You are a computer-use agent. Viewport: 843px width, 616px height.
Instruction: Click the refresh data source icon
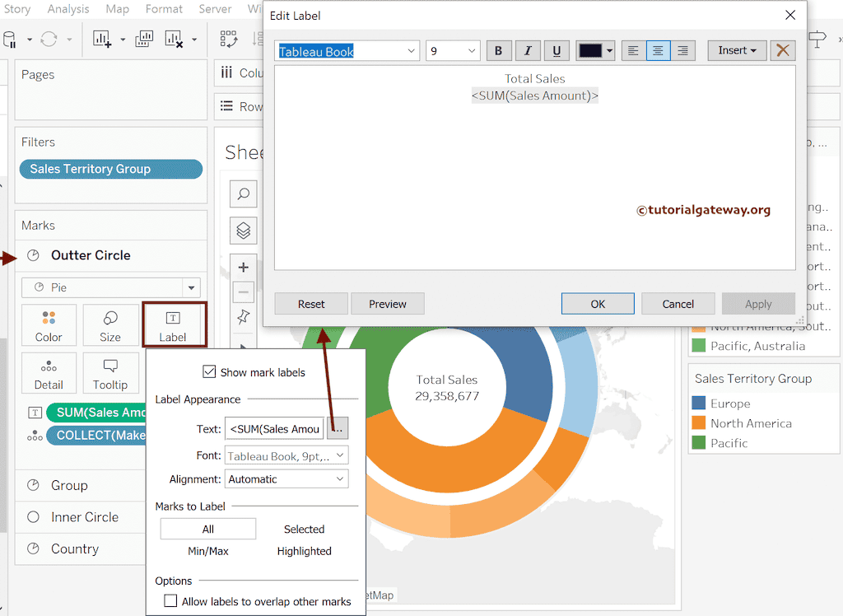(x=49, y=40)
